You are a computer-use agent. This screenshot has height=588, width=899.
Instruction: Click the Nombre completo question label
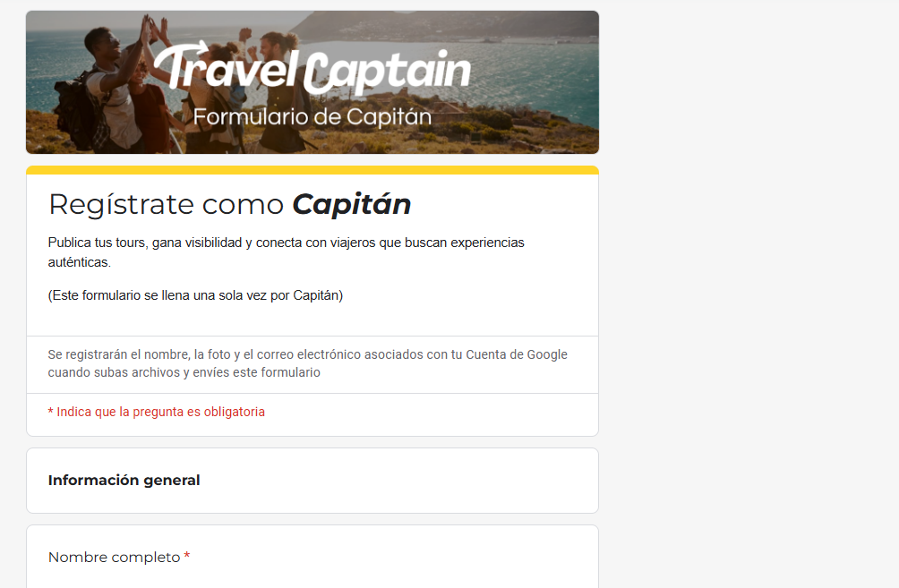pos(114,557)
